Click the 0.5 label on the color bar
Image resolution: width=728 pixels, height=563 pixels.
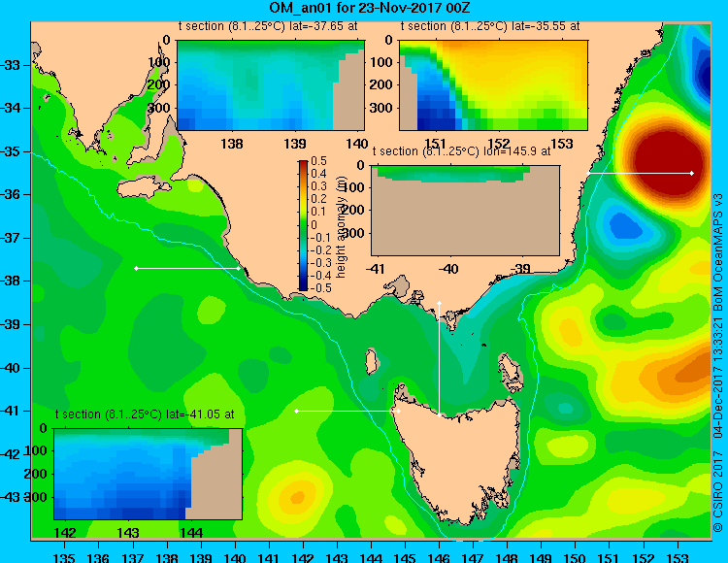click(x=319, y=161)
